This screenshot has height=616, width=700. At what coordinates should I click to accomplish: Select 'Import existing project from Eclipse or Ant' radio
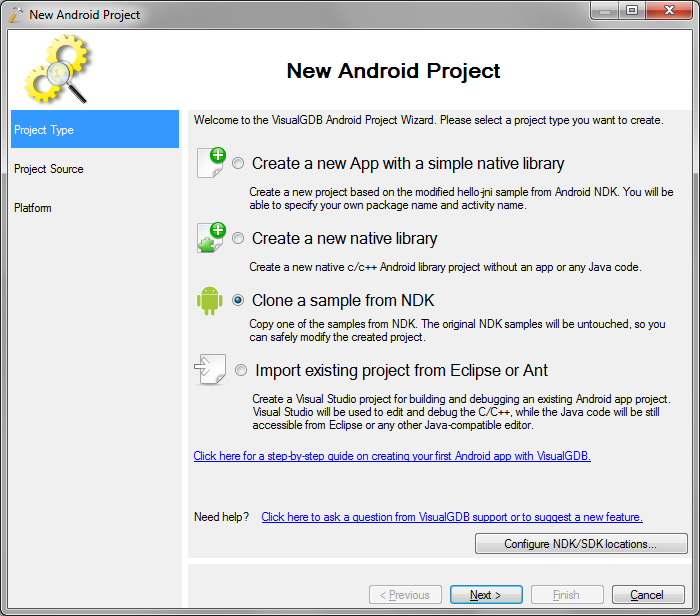point(241,370)
